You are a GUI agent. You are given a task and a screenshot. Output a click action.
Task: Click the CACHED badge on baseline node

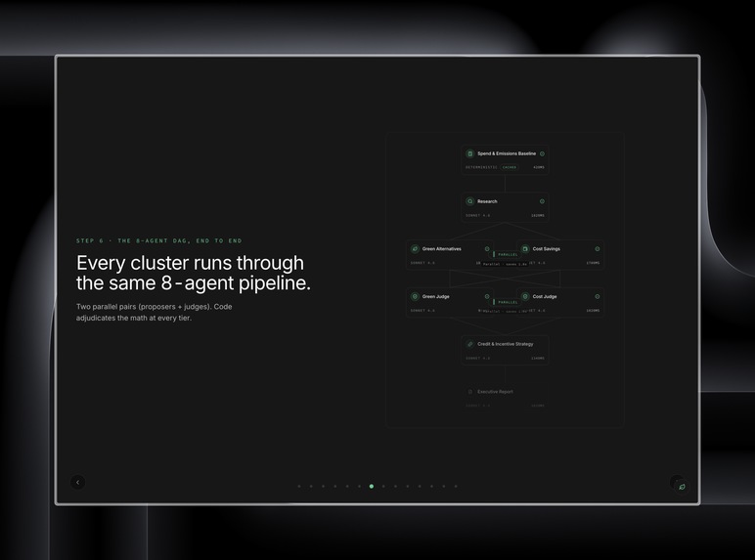[510, 167]
